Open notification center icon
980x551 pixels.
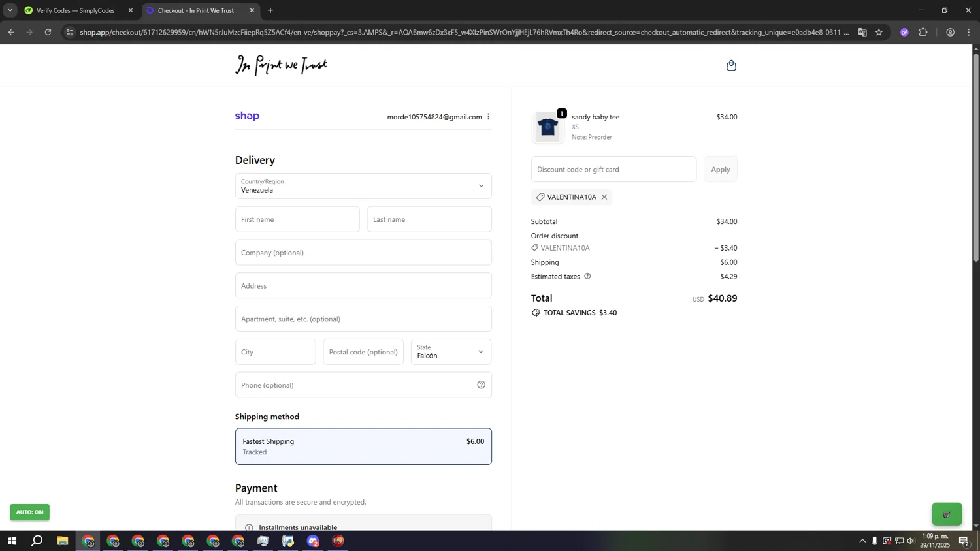[964, 541]
